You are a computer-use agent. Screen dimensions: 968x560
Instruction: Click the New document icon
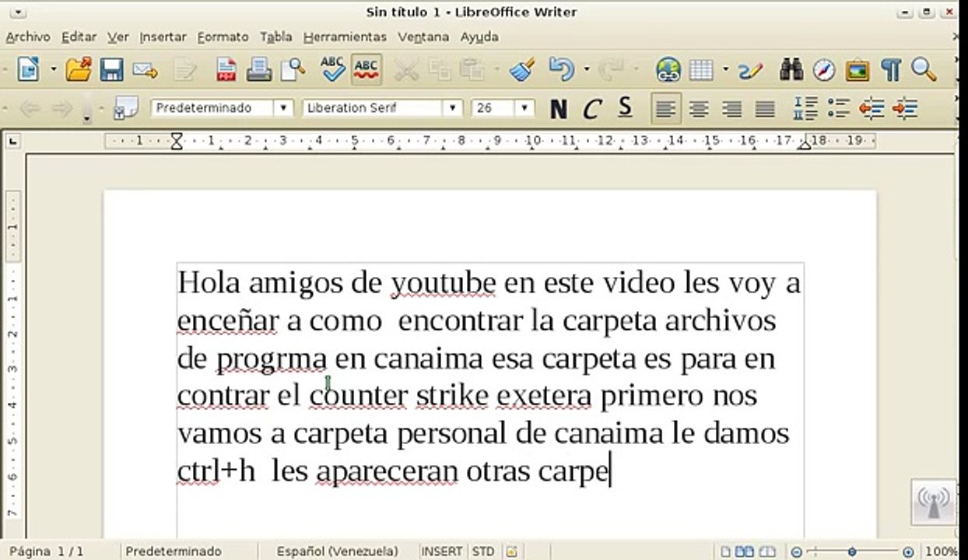(x=28, y=70)
